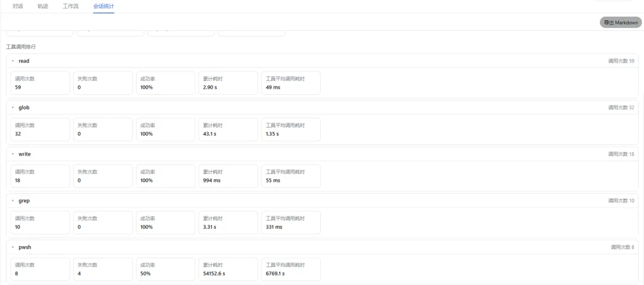Select the pwsh 成功率 50% card

tap(166, 269)
